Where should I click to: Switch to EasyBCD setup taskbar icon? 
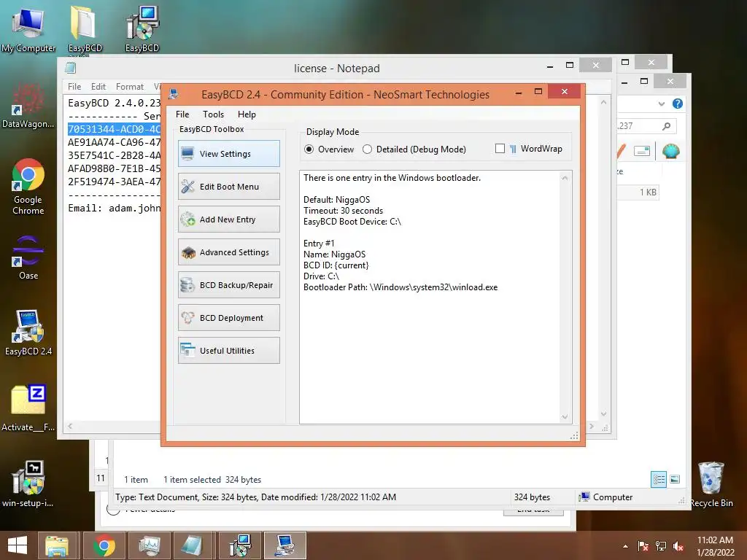coord(240,545)
